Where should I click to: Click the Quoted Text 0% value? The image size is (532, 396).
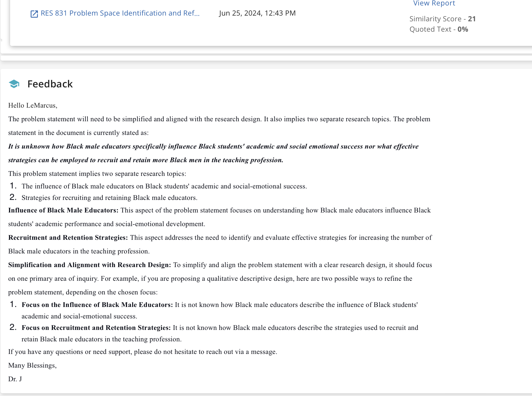pyautogui.click(x=463, y=29)
